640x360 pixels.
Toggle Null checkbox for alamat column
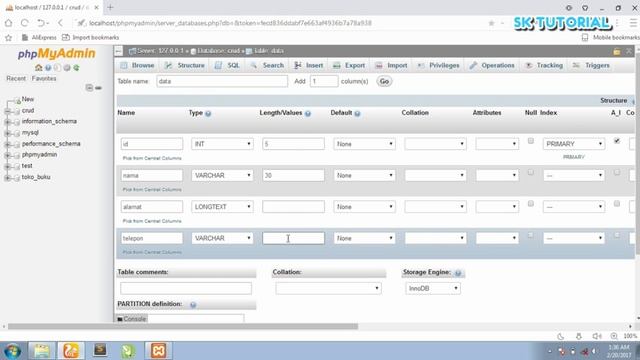tap(531, 203)
